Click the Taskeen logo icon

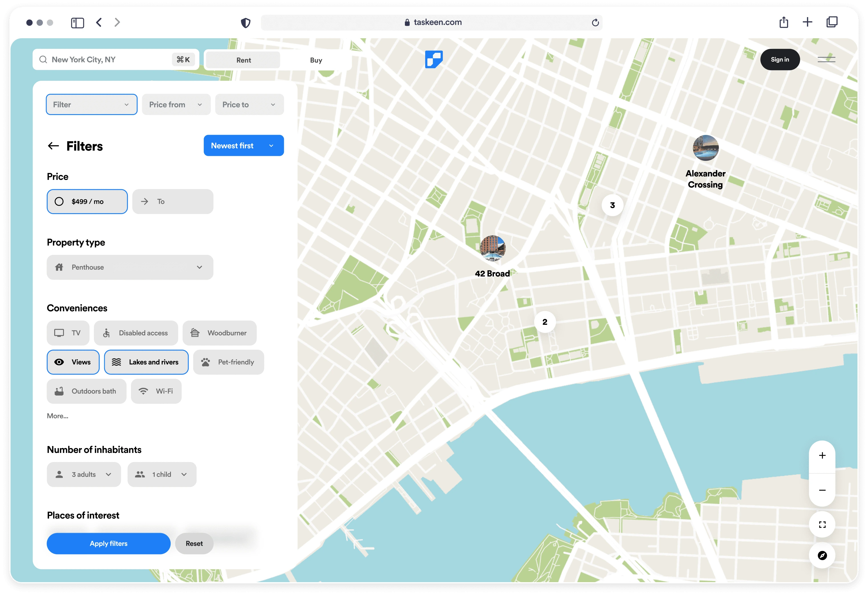434,59
